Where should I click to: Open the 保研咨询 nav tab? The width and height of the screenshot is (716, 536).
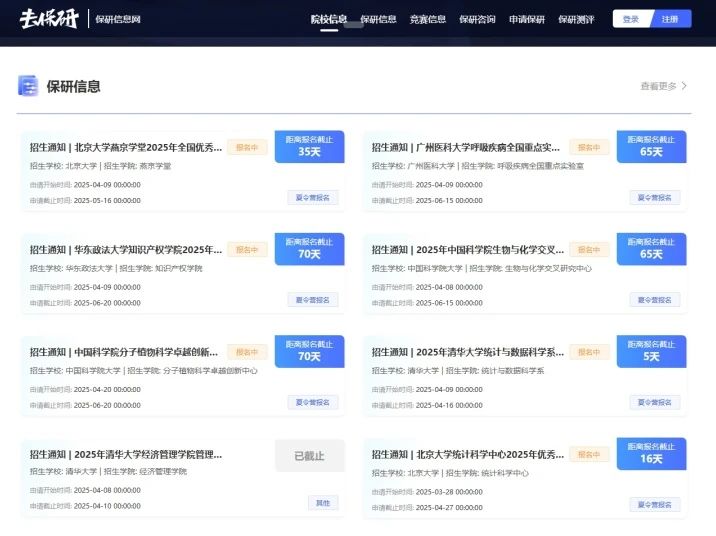pyautogui.click(x=477, y=19)
